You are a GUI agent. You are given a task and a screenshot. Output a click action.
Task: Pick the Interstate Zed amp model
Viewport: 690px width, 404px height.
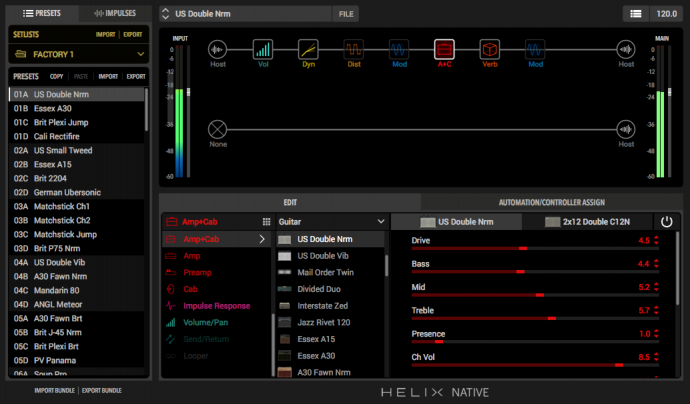[330, 306]
